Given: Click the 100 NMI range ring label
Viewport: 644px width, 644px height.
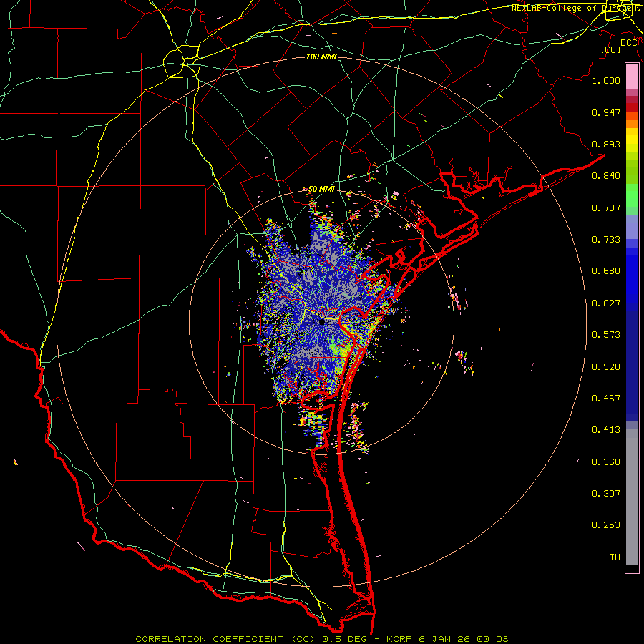Looking at the screenshot, I should pos(321,57).
